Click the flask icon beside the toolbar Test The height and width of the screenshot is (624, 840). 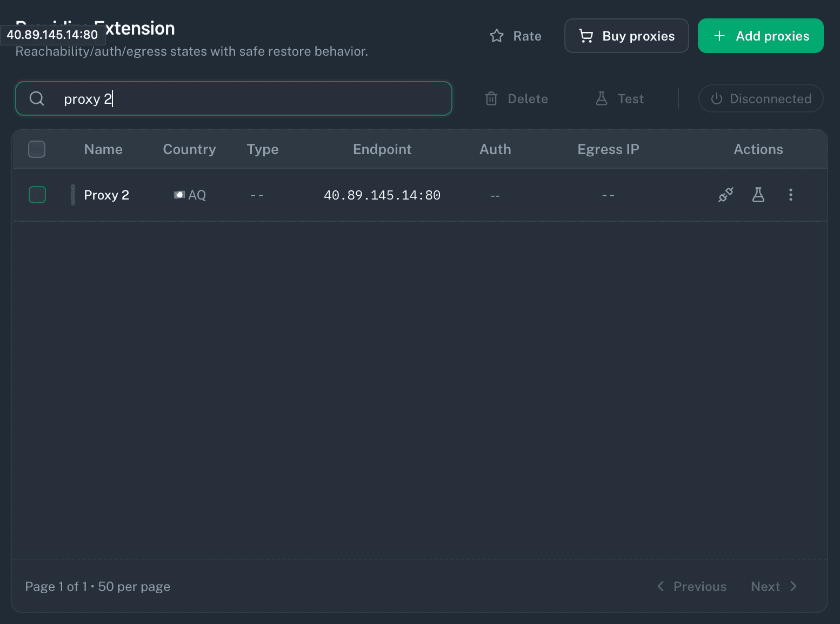tap(601, 98)
